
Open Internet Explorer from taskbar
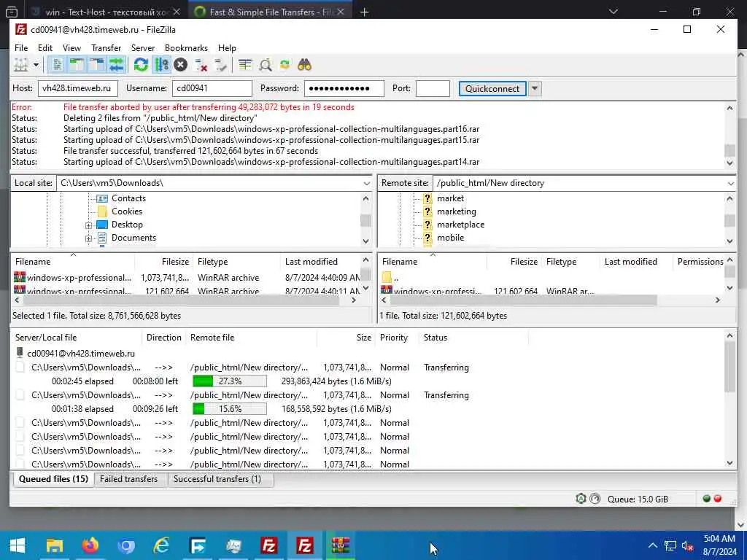[161, 545]
